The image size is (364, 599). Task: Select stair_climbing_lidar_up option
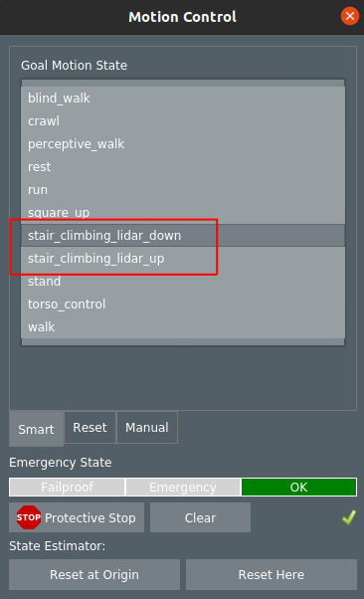coord(183,259)
